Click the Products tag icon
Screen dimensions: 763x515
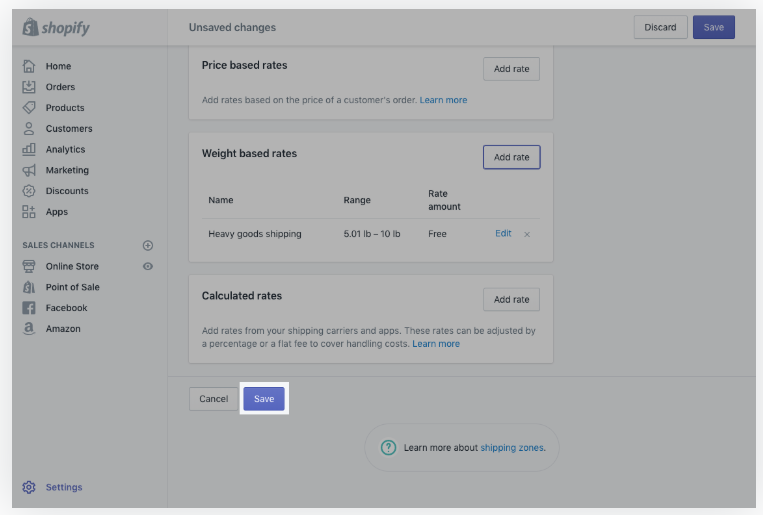click(x=29, y=108)
